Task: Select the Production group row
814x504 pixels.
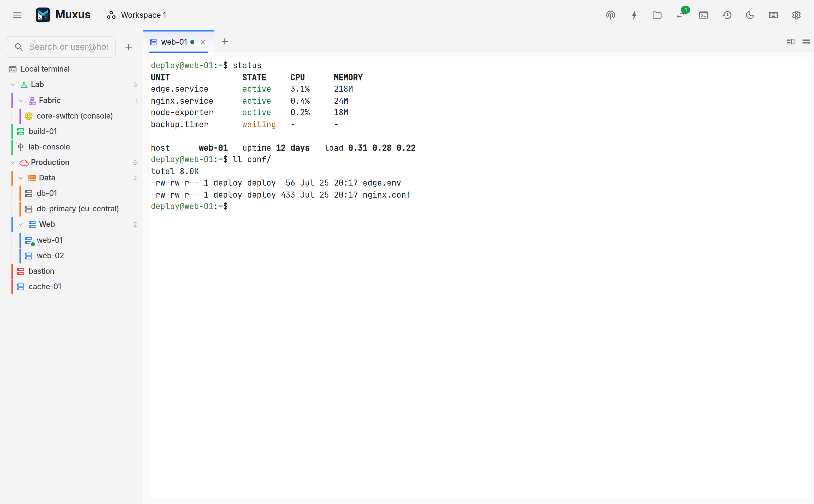Action: pos(71,162)
